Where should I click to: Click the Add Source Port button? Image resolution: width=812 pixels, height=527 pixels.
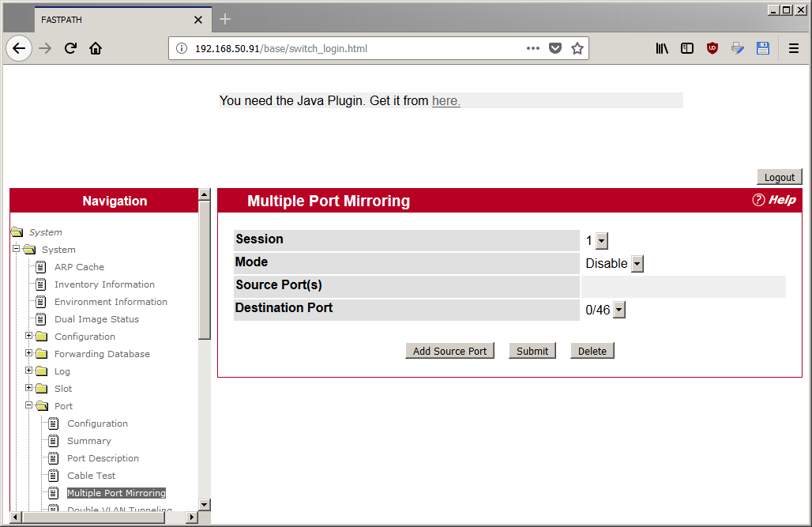449,351
